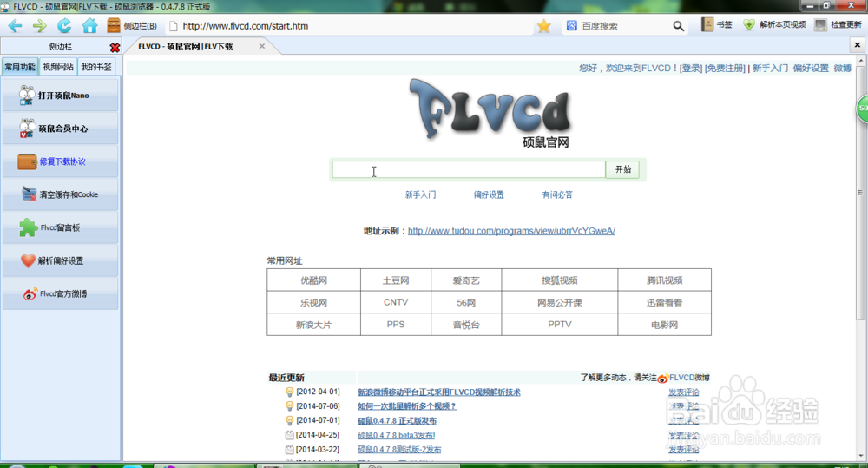868x468 pixels.
Task: Open 乐视网 in common sites table
Action: pyautogui.click(x=314, y=302)
